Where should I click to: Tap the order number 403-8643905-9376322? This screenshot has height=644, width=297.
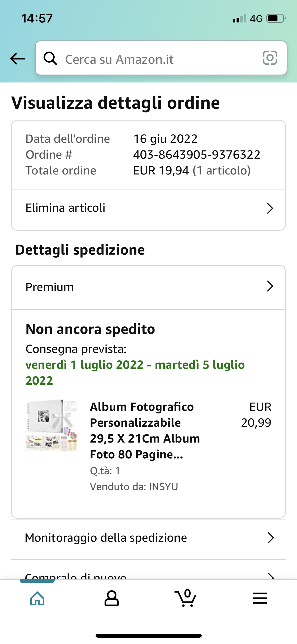(197, 155)
